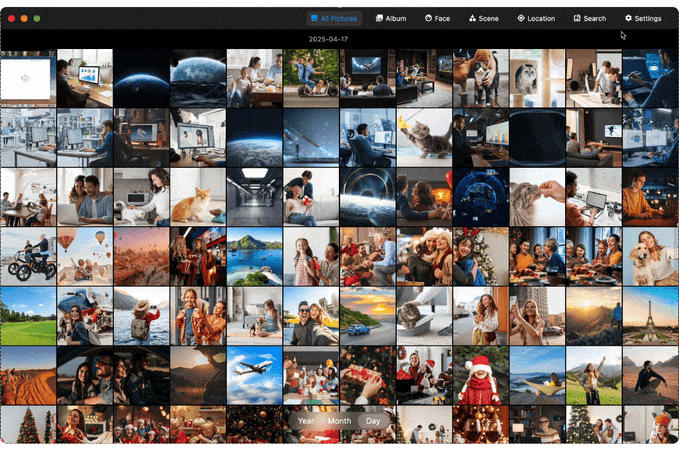Open the mountain lake island photo
Viewport: 679px width, 450px height.
254,256
